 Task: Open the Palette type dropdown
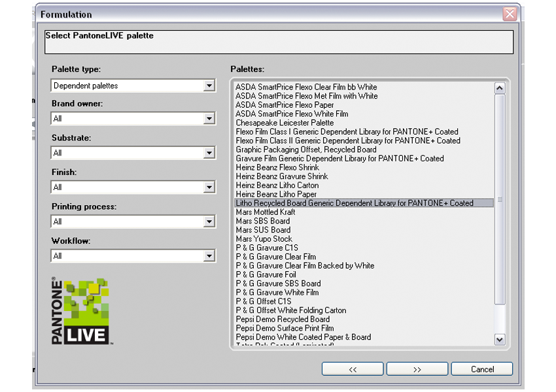(209, 86)
